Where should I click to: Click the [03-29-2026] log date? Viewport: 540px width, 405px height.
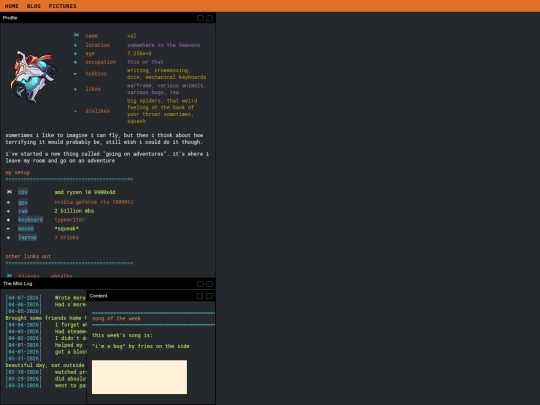pos(23,379)
